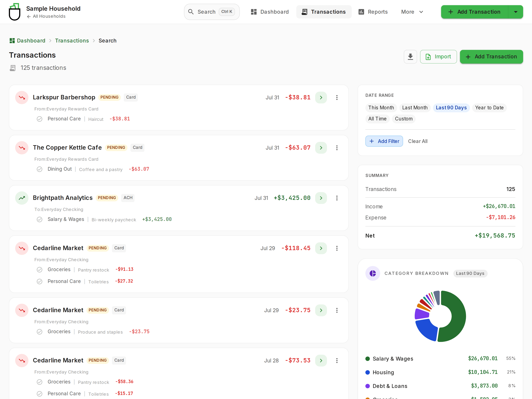
Task: Select the This Month date range
Action: [x=381, y=108]
